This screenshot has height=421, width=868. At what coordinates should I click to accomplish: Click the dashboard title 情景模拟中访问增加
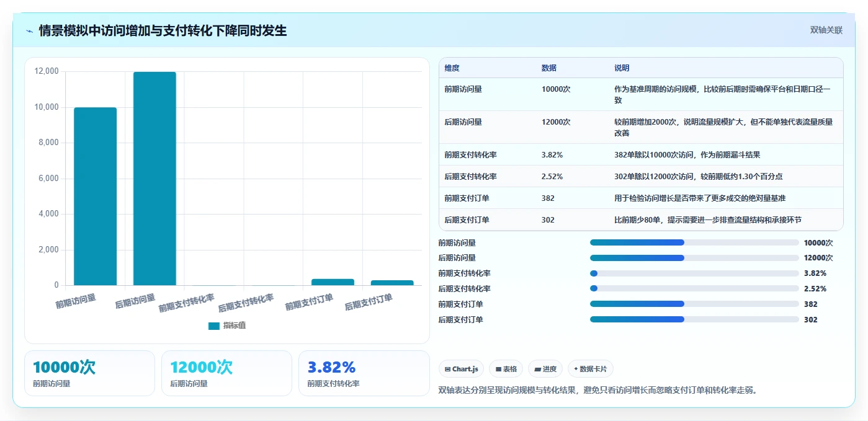(163, 31)
